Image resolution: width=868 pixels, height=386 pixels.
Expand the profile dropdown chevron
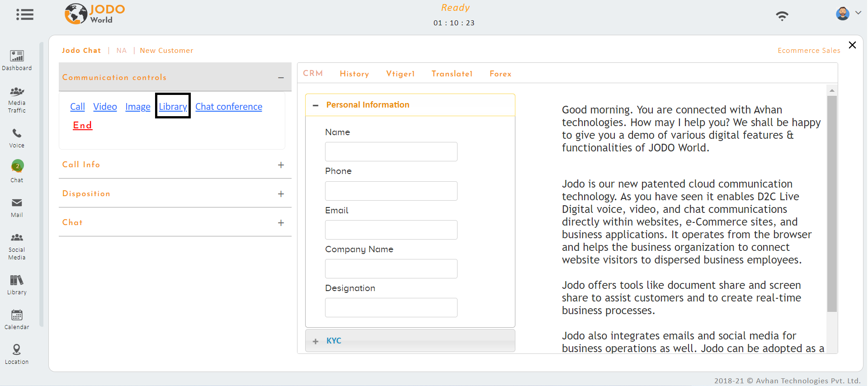[x=858, y=13]
